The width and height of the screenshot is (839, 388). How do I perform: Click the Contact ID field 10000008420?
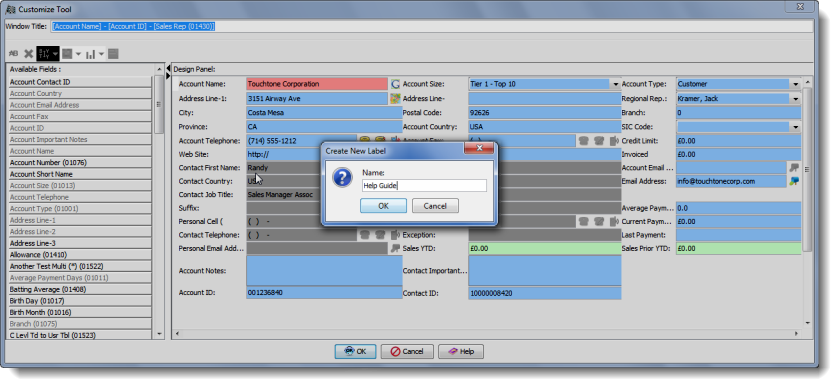[x=545, y=293]
